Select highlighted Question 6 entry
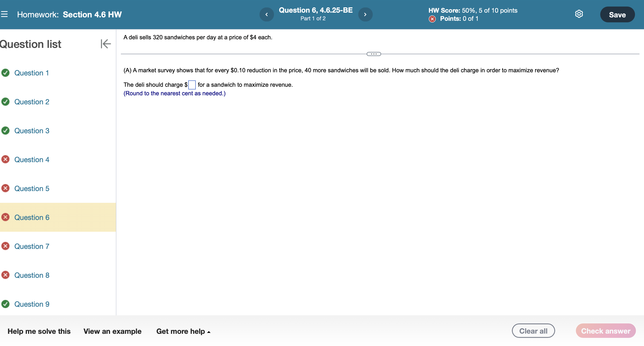The image size is (644, 346). 32,217
